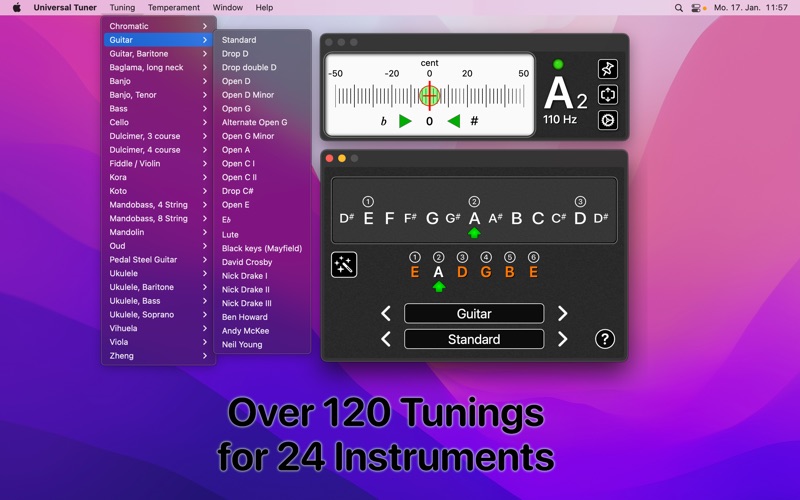Expand the Chromatic submenu
Viewport: 800px width, 500px height.
tap(158, 26)
